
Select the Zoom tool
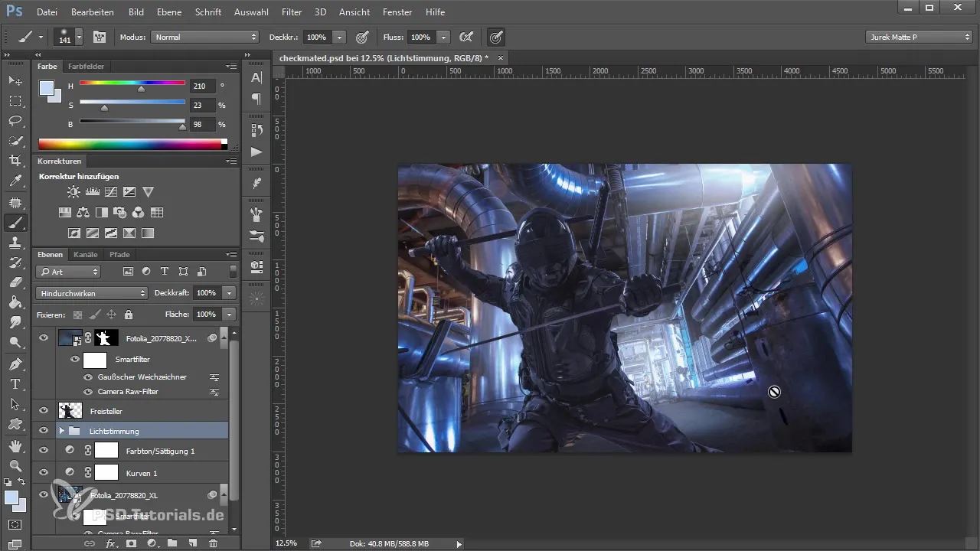coord(15,465)
